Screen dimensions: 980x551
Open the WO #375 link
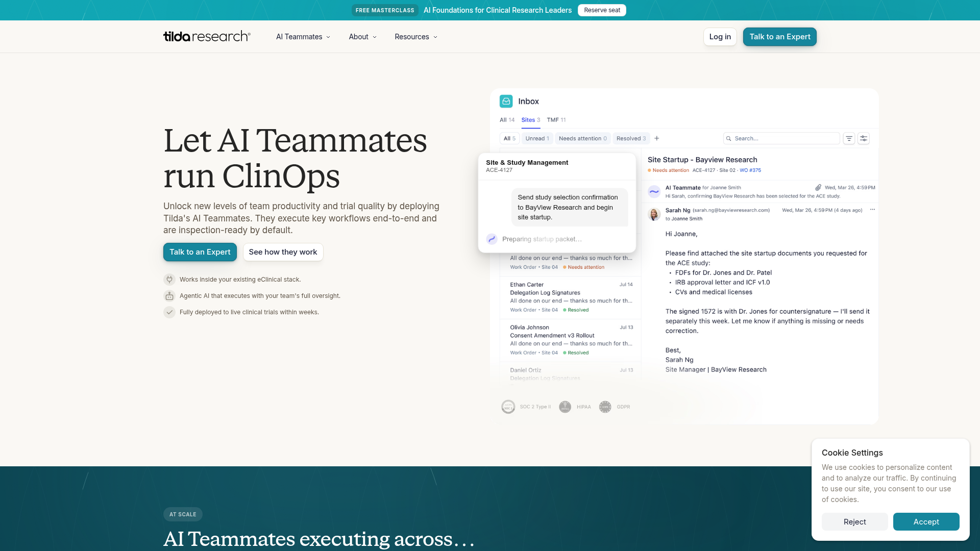click(x=750, y=170)
